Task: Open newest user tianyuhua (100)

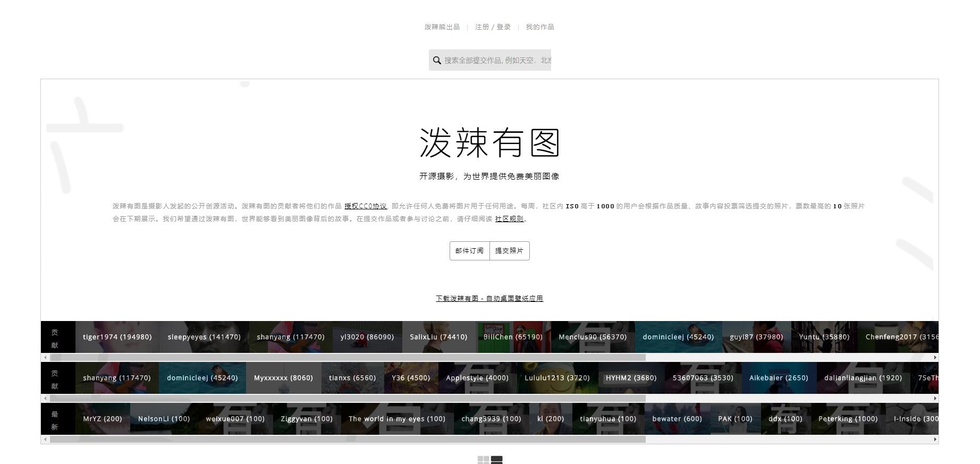Action: 608,419
